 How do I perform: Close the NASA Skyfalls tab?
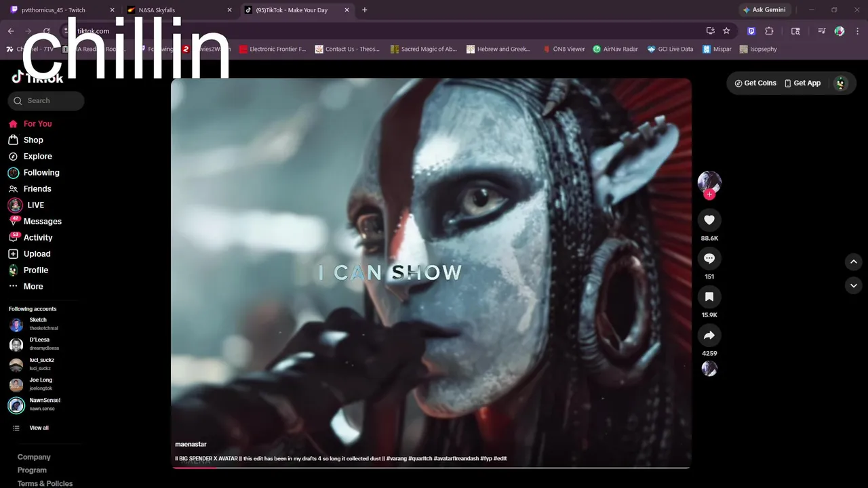229,10
